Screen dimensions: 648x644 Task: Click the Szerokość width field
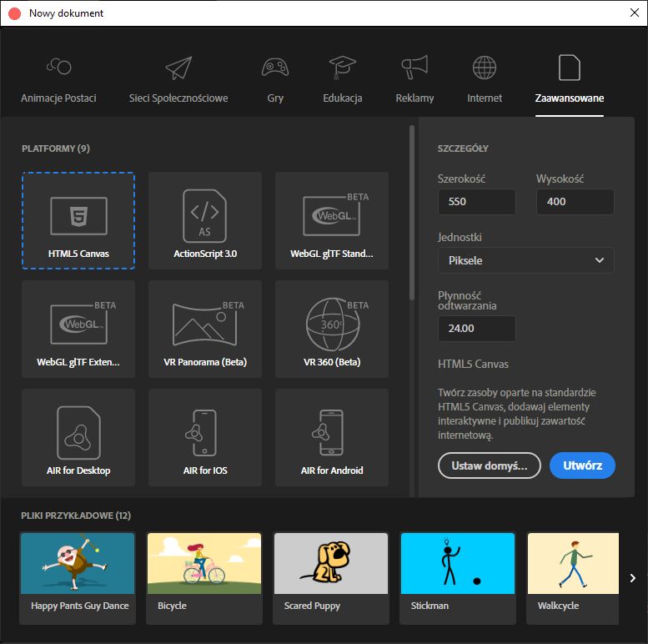point(476,202)
